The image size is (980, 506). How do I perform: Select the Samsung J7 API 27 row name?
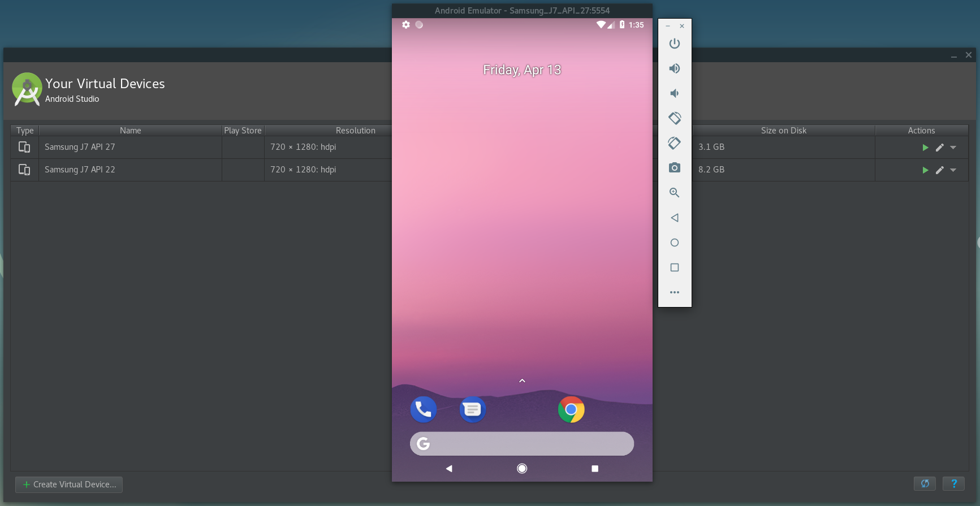coord(80,147)
